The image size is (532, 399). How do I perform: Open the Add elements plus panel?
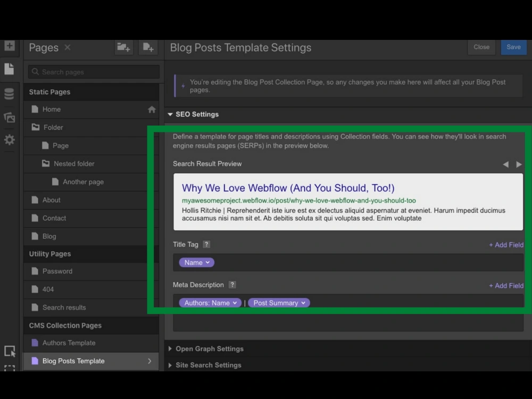click(x=10, y=45)
